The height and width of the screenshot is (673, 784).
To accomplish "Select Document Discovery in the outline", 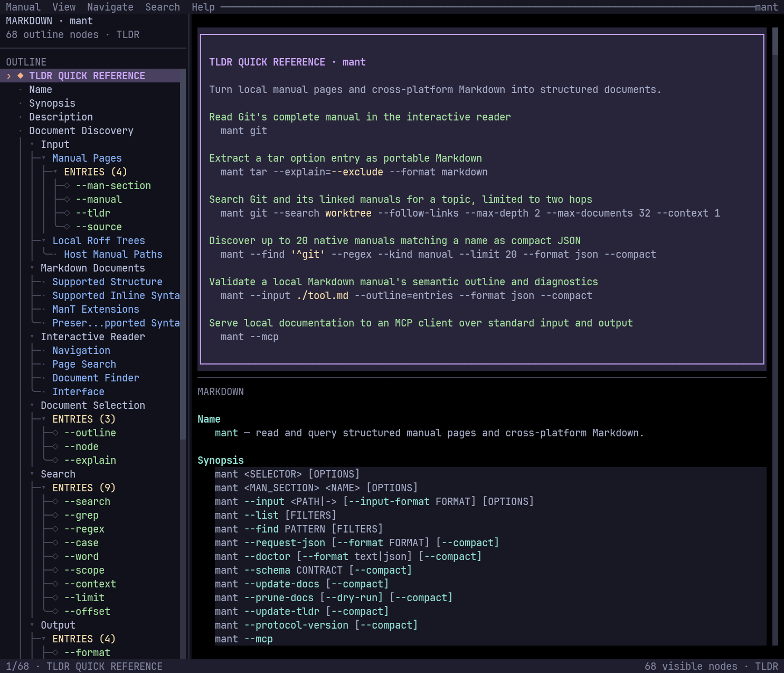I will (x=81, y=130).
